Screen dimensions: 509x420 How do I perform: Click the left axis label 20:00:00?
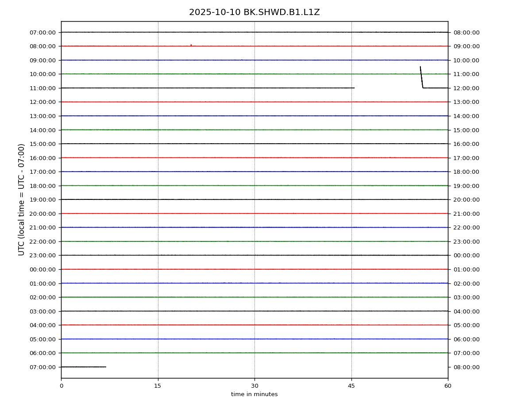click(x=42, y=214)
